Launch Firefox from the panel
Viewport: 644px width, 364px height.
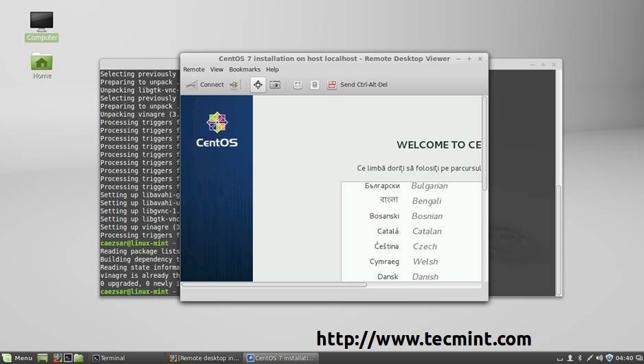57,358
